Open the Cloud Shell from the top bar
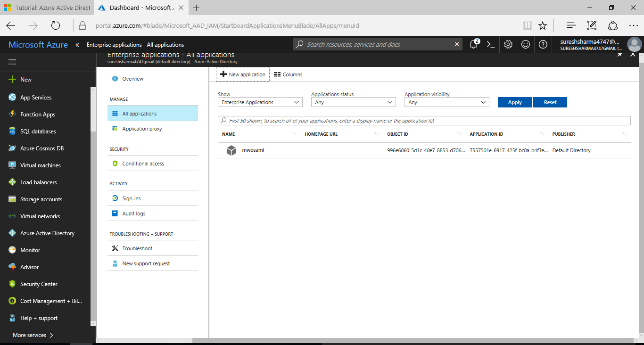The width and height of the screenshot is (644, 345). click(x=490, y=44)
